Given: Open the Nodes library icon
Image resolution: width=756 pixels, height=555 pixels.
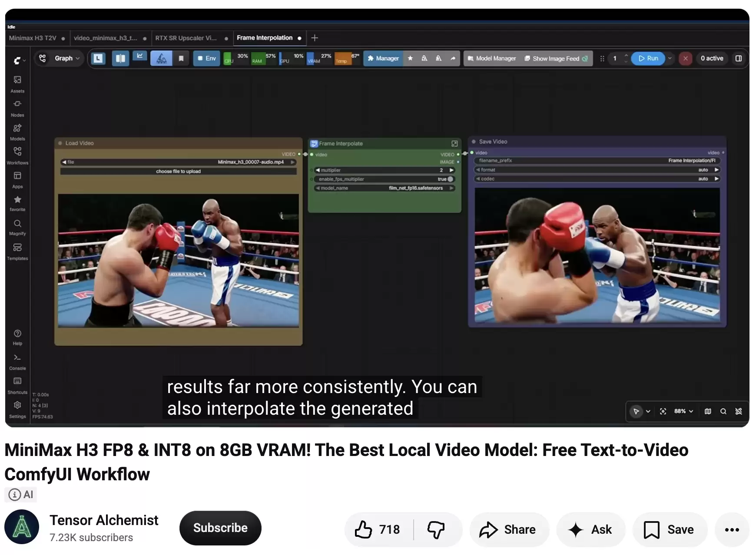Looking at the screenshot, I should tap(17, 108).
